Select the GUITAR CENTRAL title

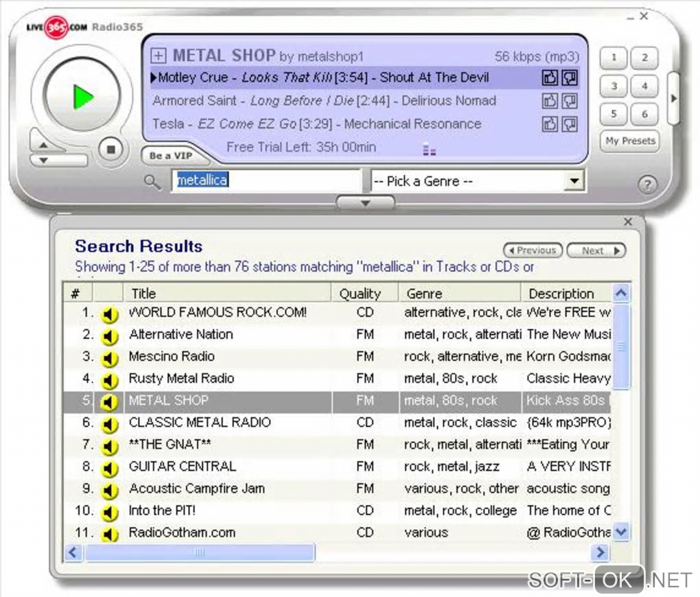[182, 466]
